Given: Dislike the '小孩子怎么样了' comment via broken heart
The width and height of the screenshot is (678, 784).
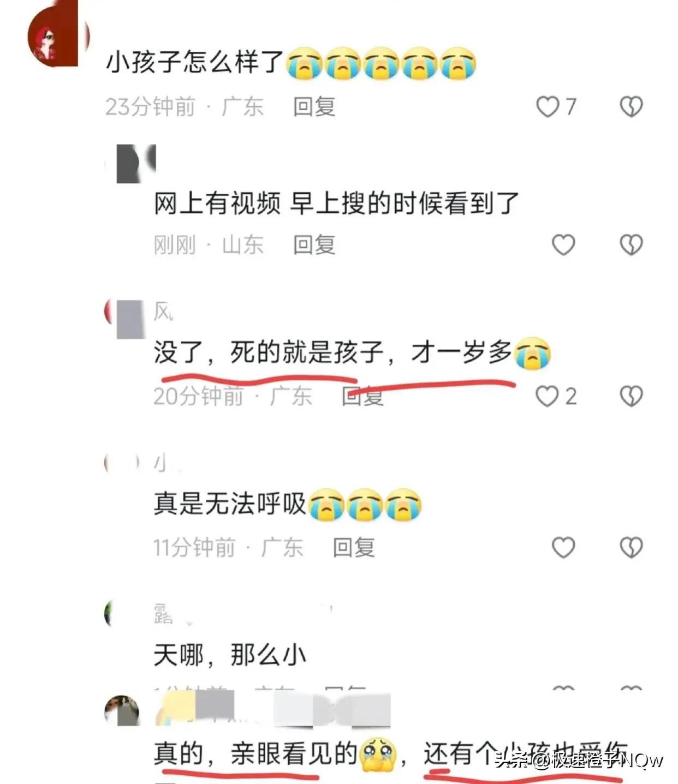Looking at the screenshot, I should [x=631, y=106].
